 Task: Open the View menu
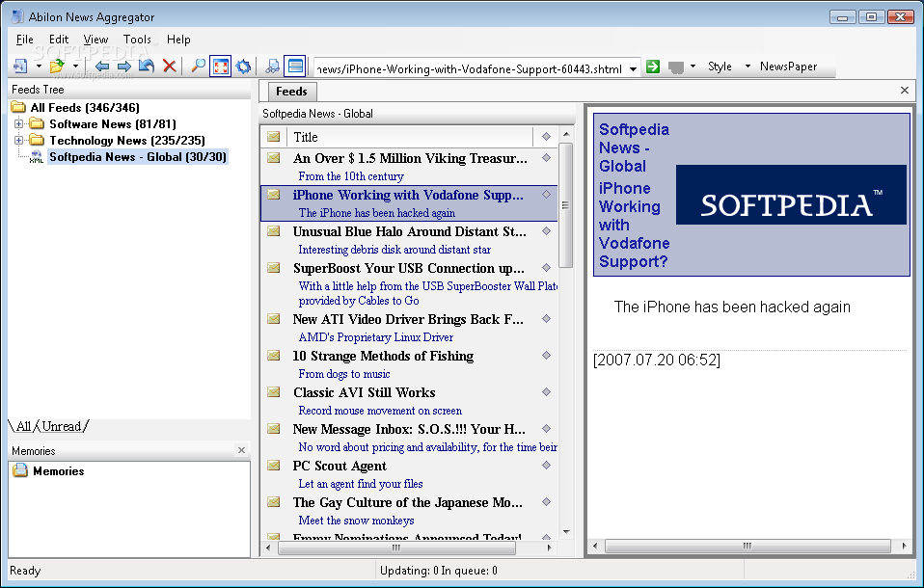[95, 40]
